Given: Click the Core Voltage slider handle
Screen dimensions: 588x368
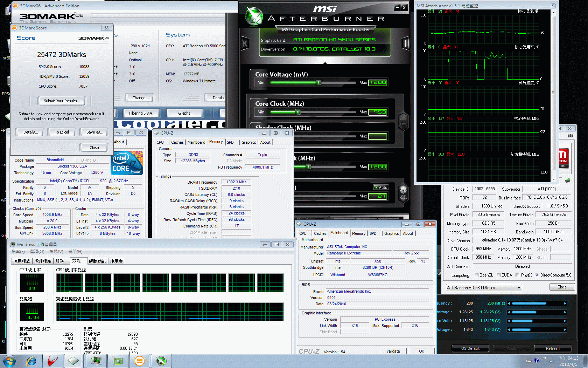Looking at the screenshot, I should pyautogui.click(x=318, y=83).
